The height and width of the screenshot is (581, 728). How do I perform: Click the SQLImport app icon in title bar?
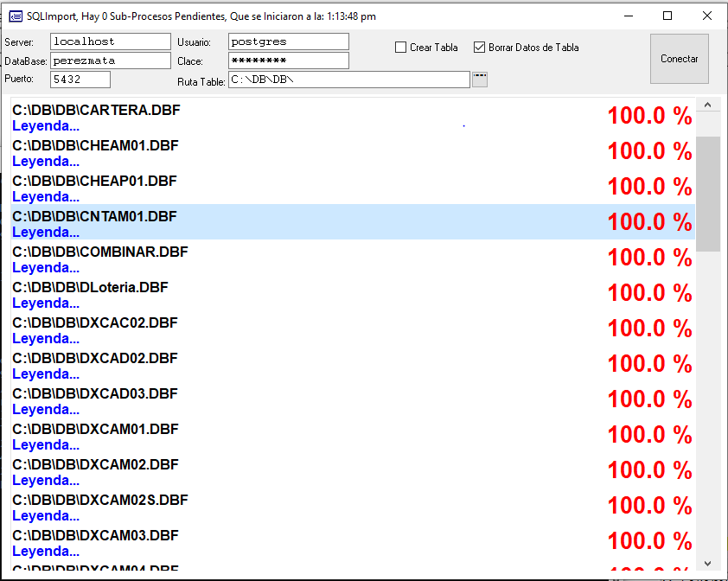16,16
